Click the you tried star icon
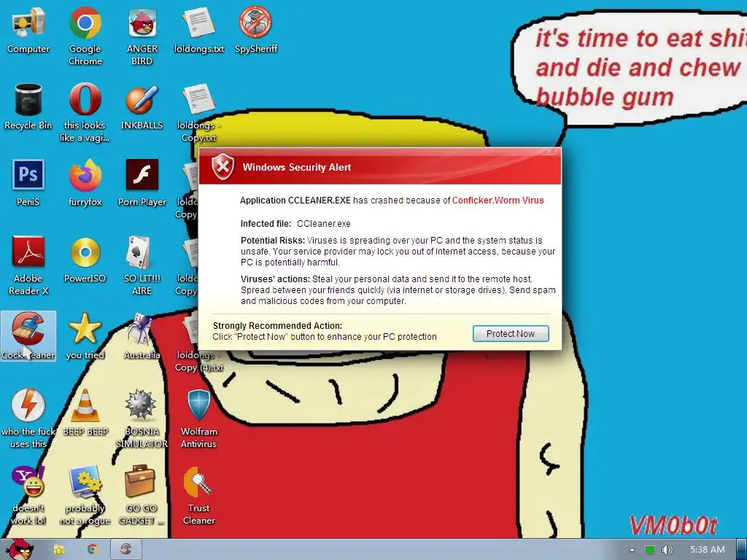This screenshot has width=747, height=560. [x=85, y=335]
